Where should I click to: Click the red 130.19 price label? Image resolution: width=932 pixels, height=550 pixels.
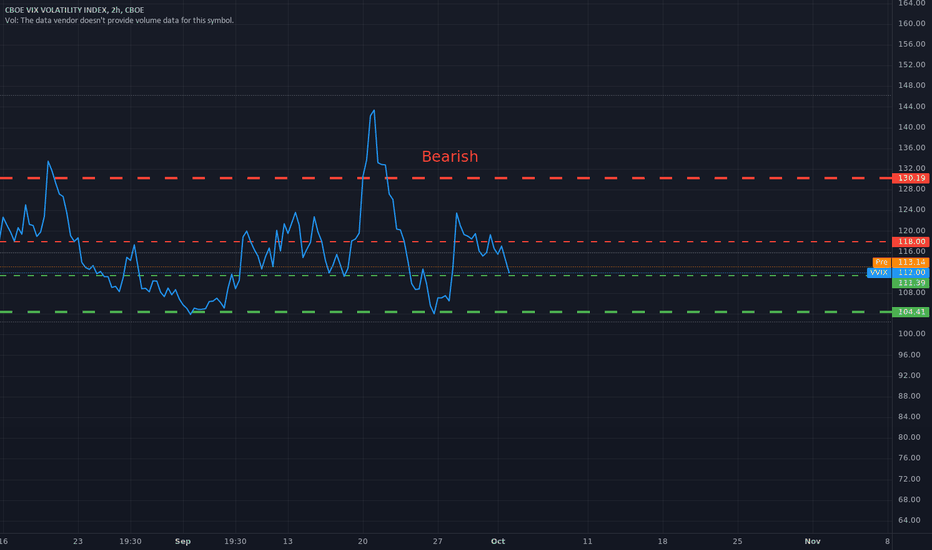911,178
